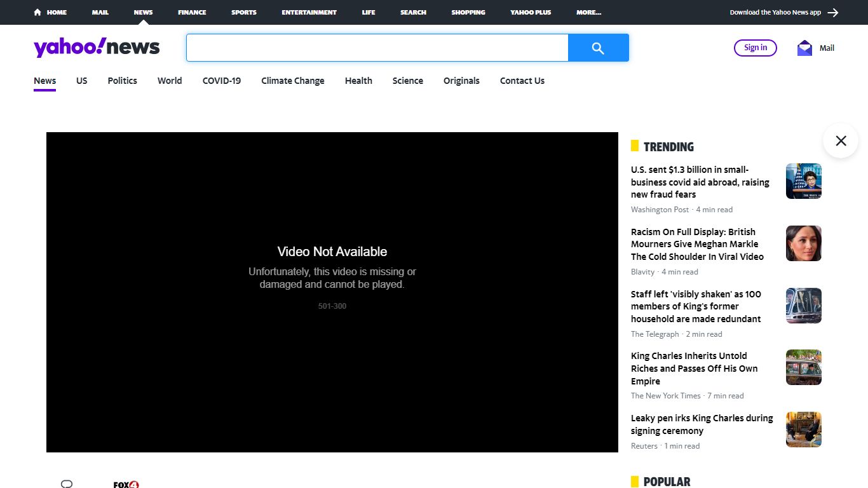This screenshot has width=868, height=488.
Task: Click the comments speech bubble icon
Action: (x=67, y=484)
